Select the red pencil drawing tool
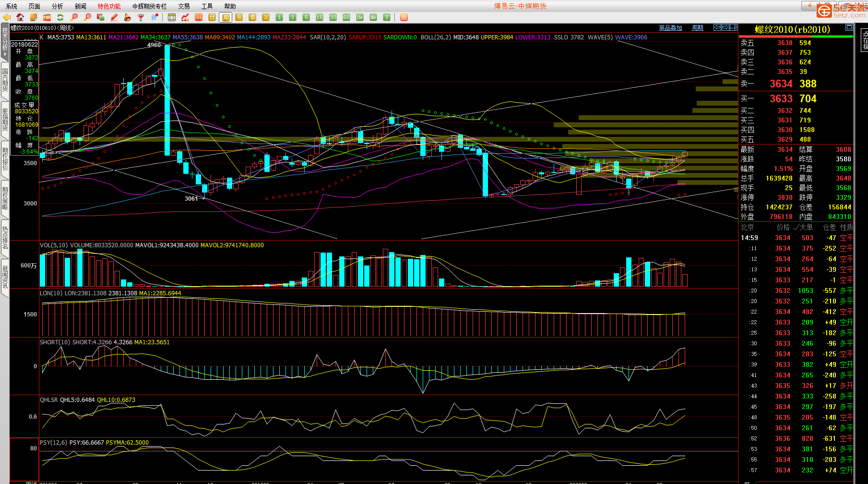Screen dimensions: 868x484 pyautogui.click(x=114, y=17)
